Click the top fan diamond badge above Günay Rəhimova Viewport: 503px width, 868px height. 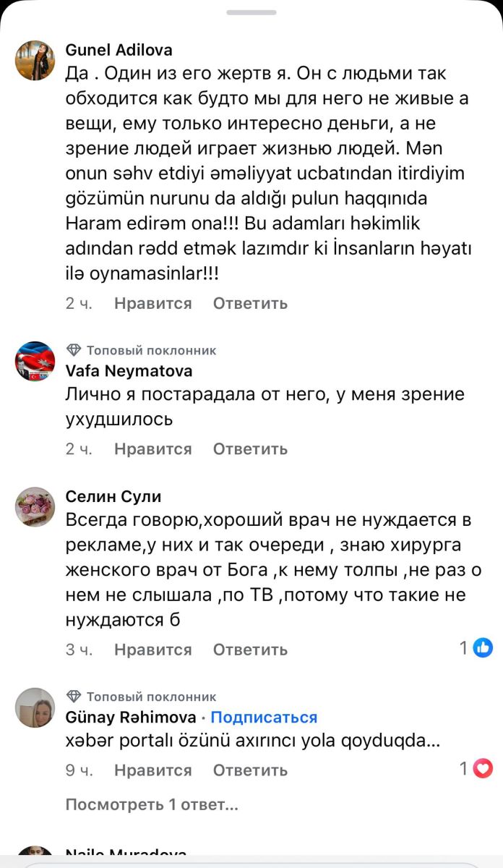pos(74,697)
